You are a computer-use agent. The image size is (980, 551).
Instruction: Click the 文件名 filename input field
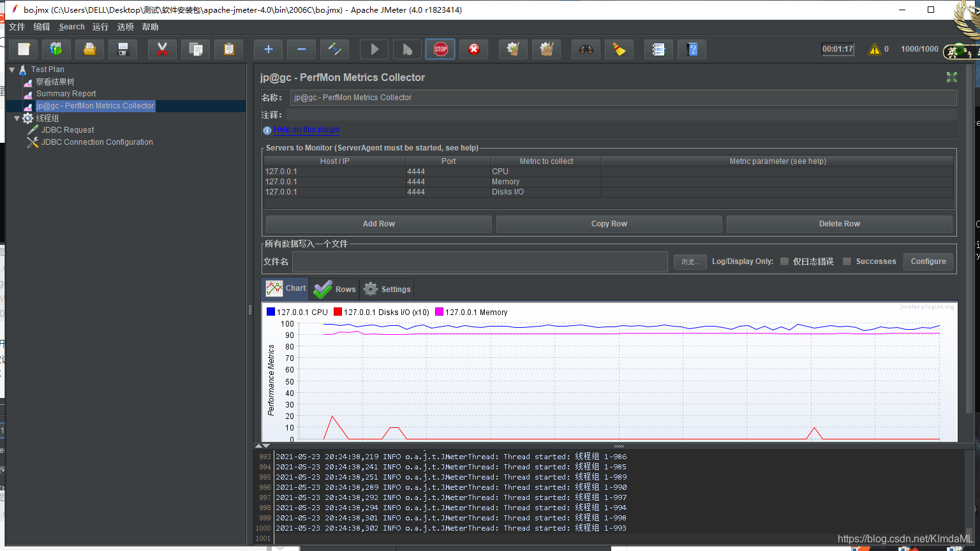(480, 261)
